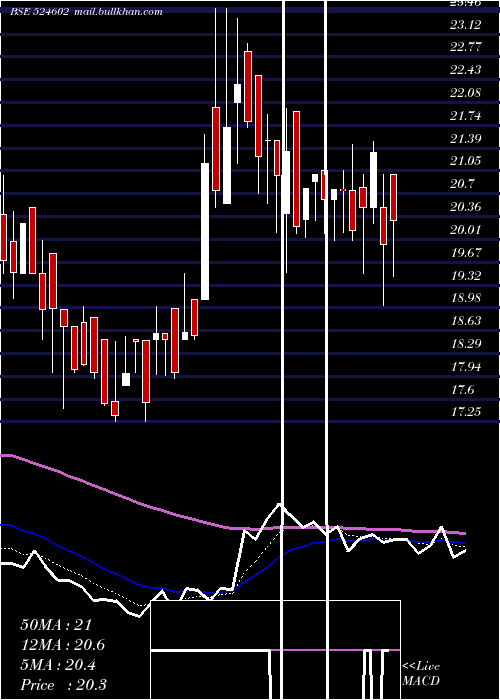Viewport: 500px width, 700px height.
Task: Click the tall white candle rising to 21.05
Action: point(205,231)
